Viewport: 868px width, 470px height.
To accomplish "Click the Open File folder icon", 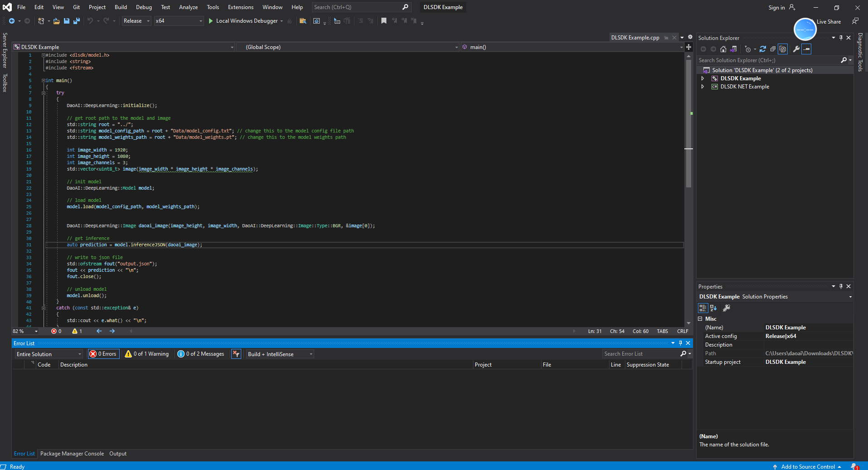I will 56,21.
